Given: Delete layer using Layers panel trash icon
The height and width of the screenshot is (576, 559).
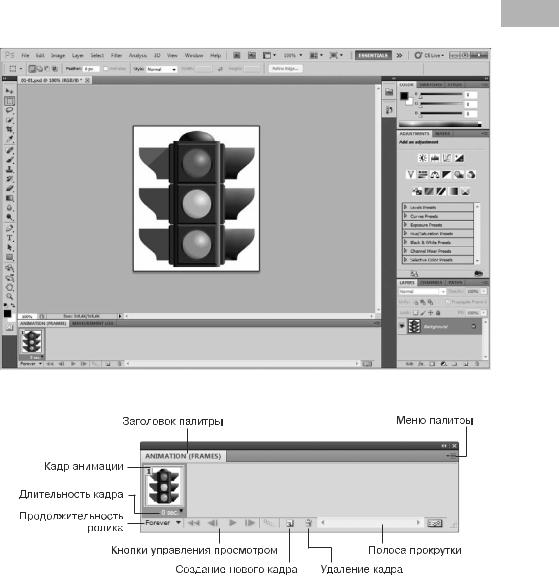Looking at the screenshot, I should click(x=477, y=364).
